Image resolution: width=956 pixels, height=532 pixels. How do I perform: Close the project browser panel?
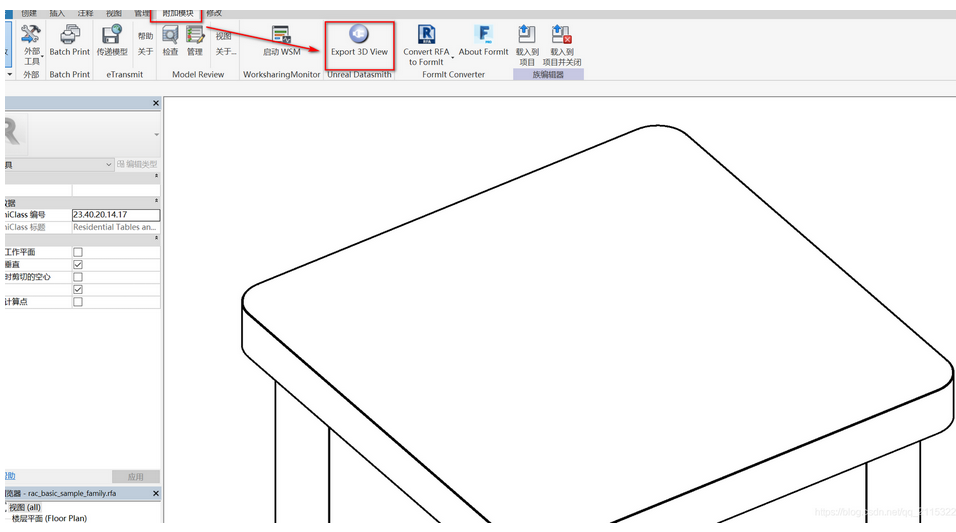point(156,494)
